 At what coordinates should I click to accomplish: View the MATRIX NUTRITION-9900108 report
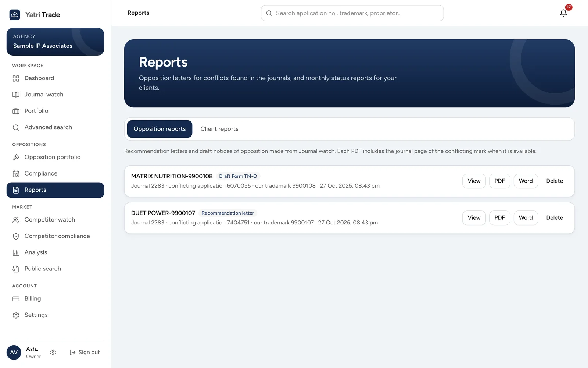coord(474,181)
